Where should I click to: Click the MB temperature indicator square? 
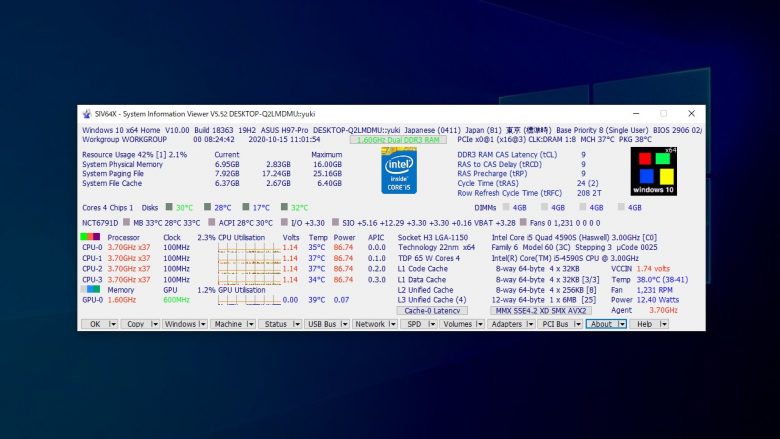point(126,222)
